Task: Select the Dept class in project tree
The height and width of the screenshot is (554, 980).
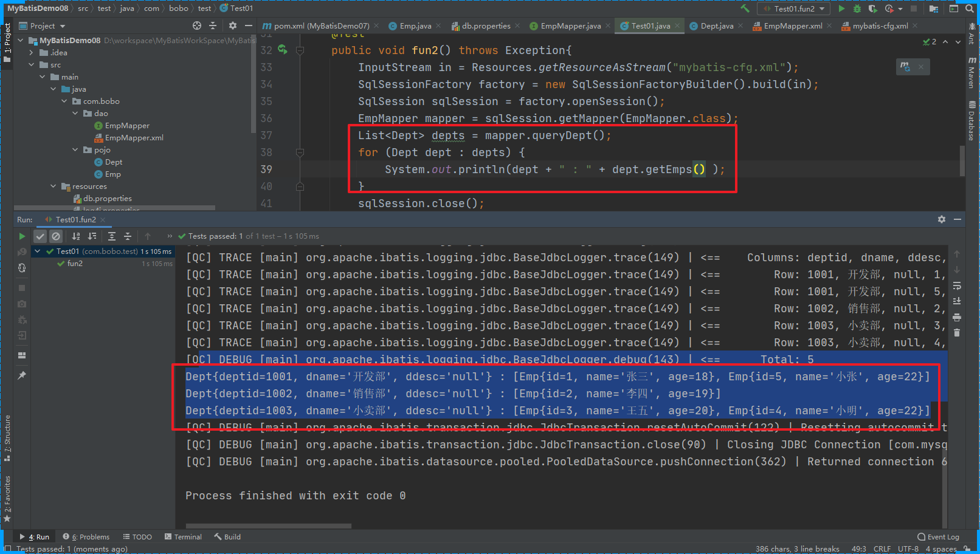Action: [114, 162]
